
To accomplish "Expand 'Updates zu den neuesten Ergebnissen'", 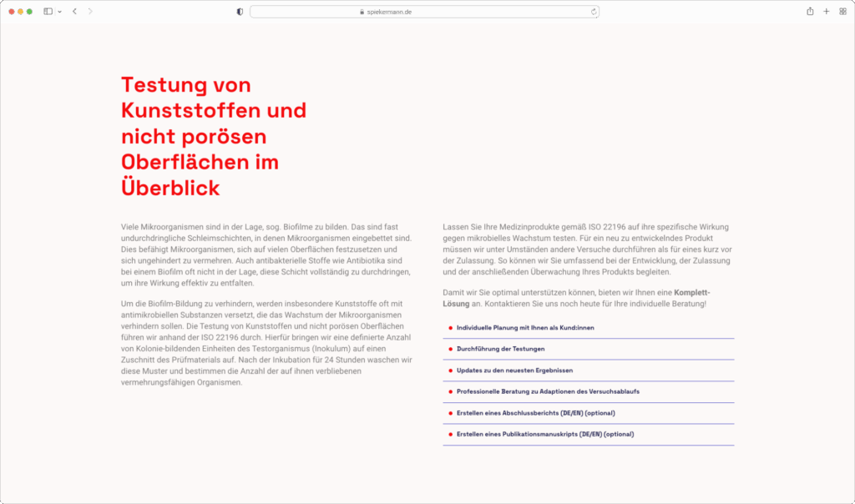I will pyautogui.click(x=514, y=370).
